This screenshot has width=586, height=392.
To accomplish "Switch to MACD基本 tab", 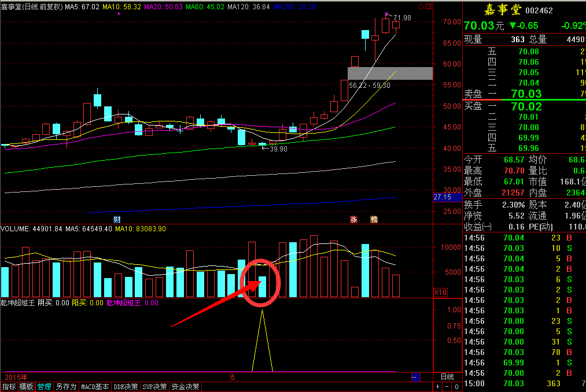I will pyautogui.click(x=95, y=387).
